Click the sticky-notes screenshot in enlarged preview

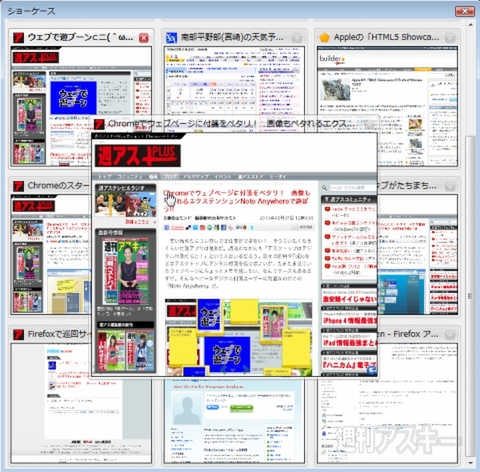(238, 337)
